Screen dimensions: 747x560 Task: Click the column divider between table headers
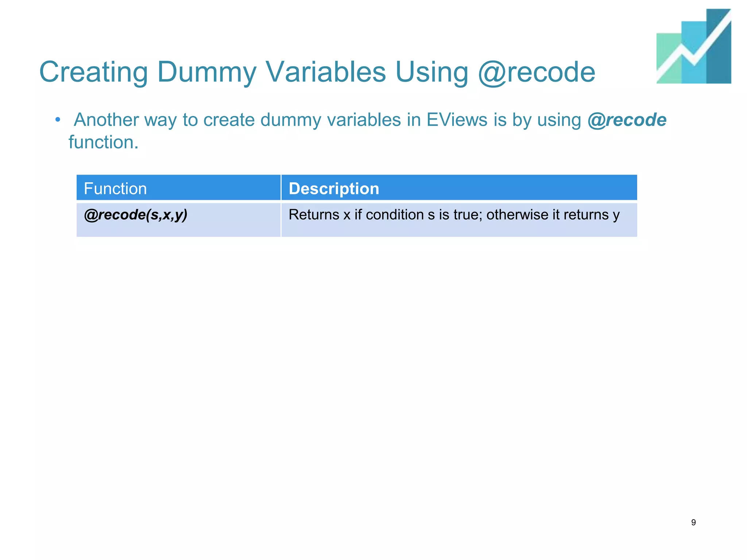point(281,188)
